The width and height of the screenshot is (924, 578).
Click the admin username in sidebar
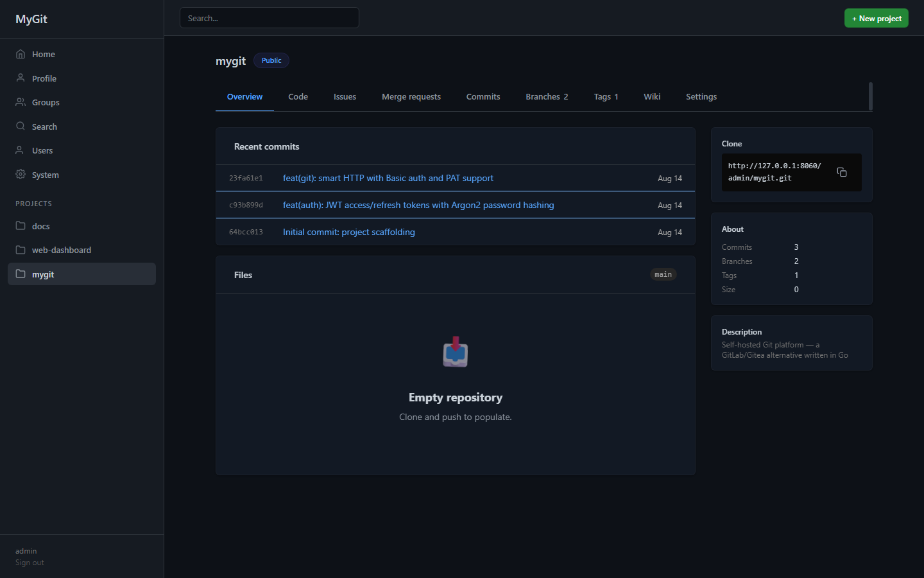click(x=26, y=551)
